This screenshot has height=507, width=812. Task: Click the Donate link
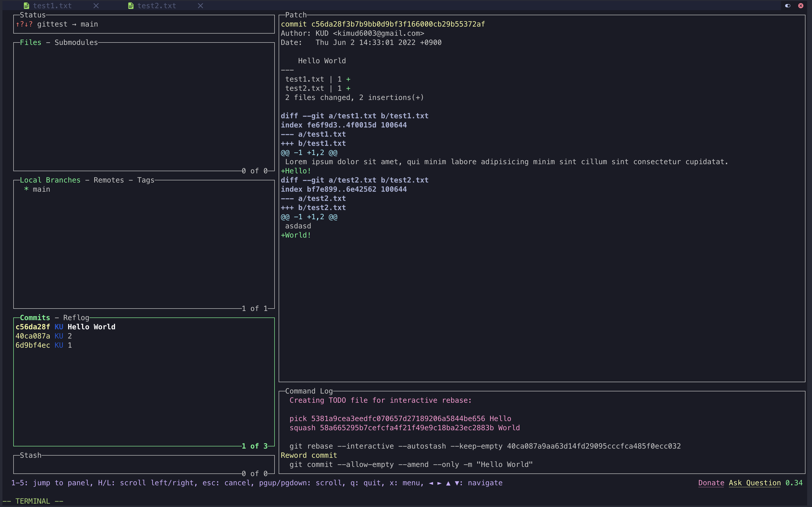pos(711,483)
